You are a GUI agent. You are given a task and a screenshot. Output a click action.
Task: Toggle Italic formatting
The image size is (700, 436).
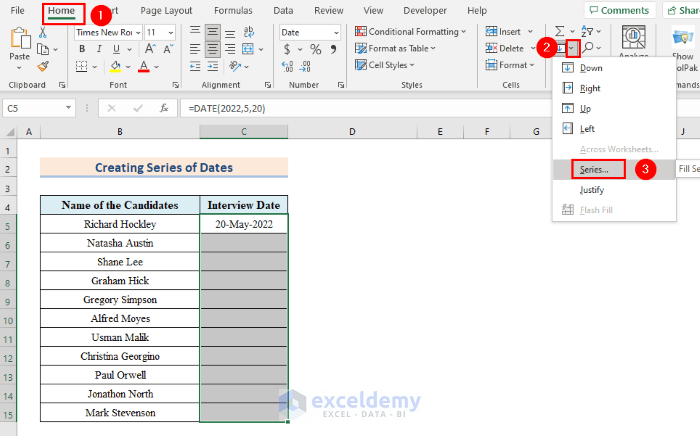99,49
